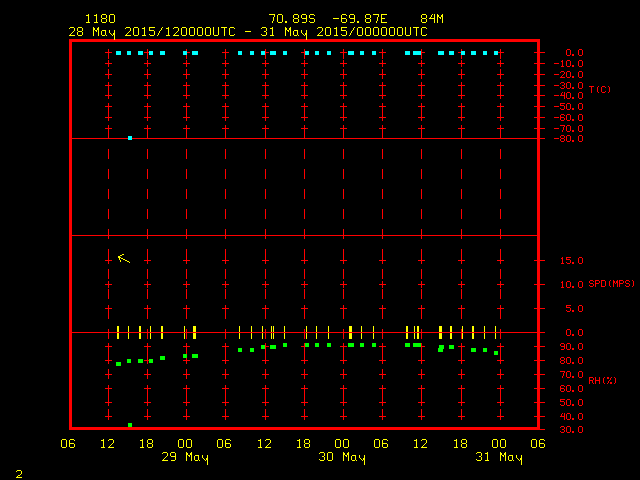640x480 pixels.
Task: Click the -50.0 temperature tick label
Action: point(569,107)
